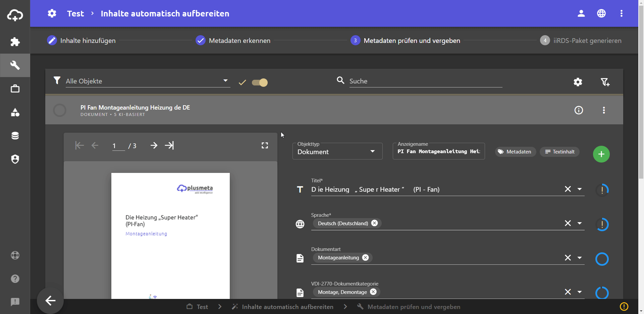This screenshot has height=314, width=644.
Task: Go to step Metadaten erkennen
Action: [233, 41]
